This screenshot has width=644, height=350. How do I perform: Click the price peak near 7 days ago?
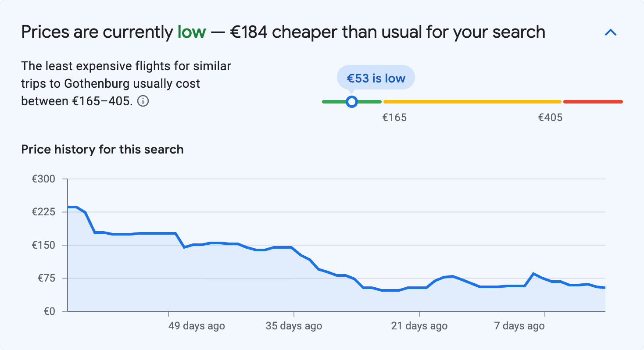click(x=533, y=273)
